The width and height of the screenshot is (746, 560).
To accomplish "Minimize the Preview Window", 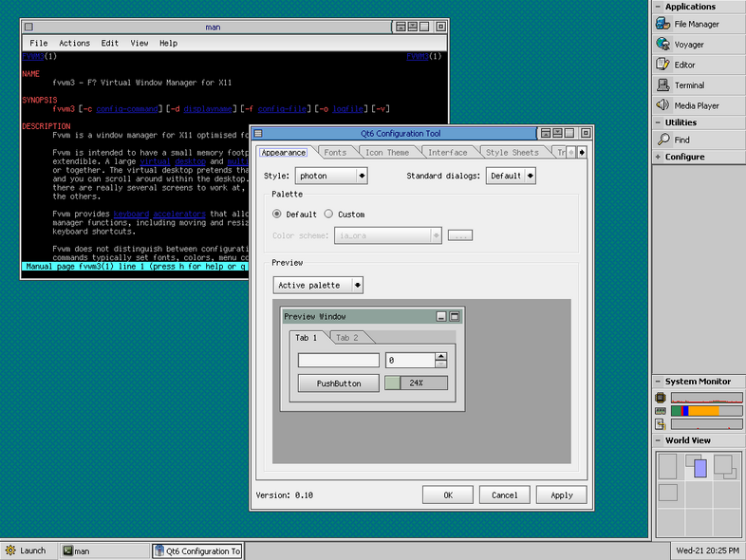I will point(441,316).
